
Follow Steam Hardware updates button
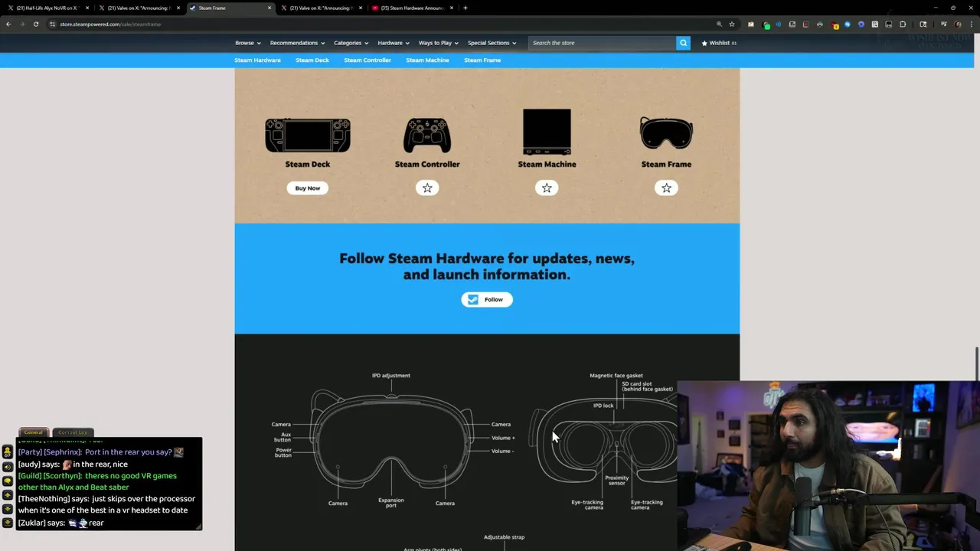coord(487,299)
